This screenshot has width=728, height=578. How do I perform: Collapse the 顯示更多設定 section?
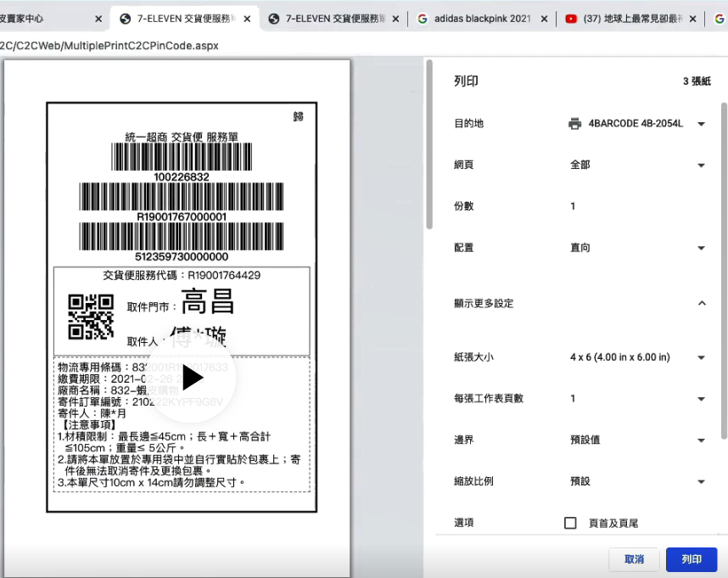coord(702,303)
